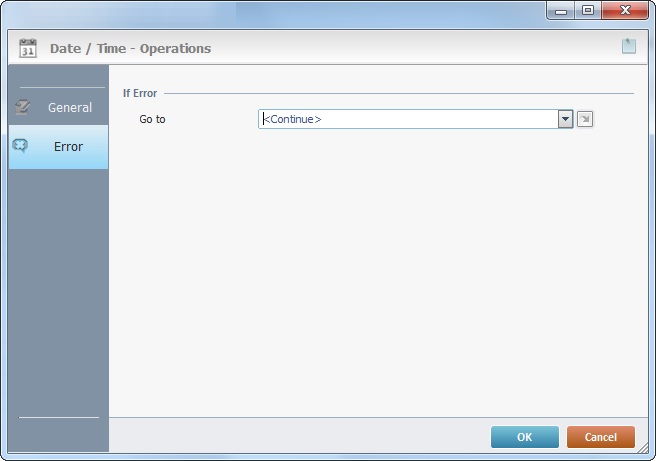Open the notes icon in the header's right corner
Image resolution: width=656 pixels, height=461 pixels.
(628, 46)
